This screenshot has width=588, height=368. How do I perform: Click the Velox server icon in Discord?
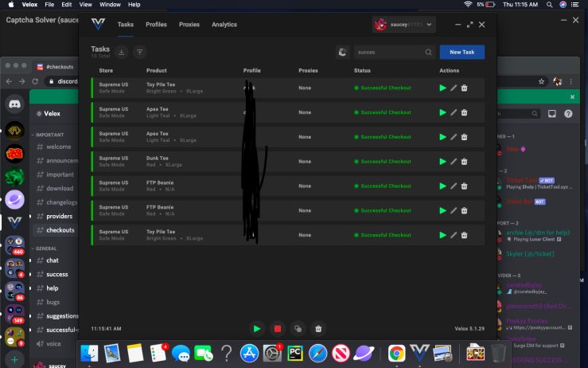14,223
